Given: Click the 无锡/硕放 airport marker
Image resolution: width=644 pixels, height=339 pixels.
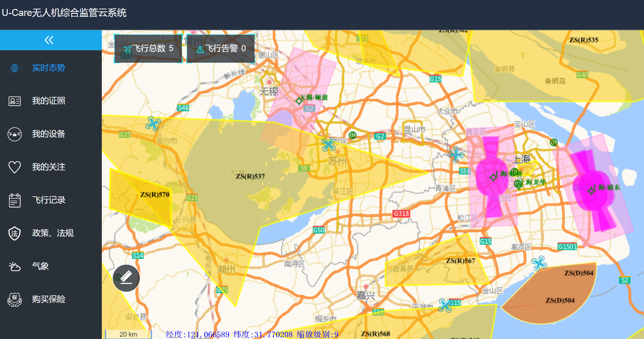Looking at the screenshot, I should click(299, 101).
